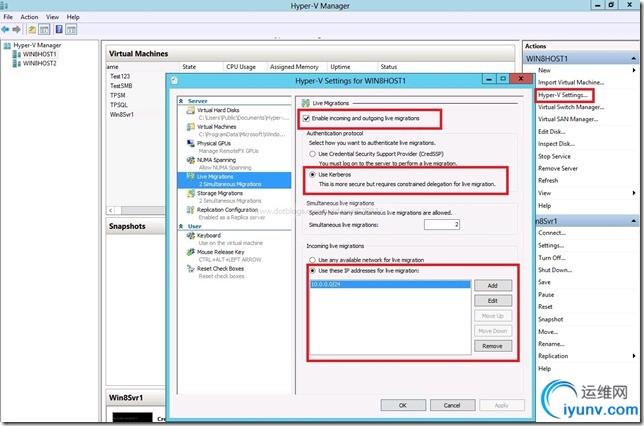Open Reset Check Boxes settings

220,269
